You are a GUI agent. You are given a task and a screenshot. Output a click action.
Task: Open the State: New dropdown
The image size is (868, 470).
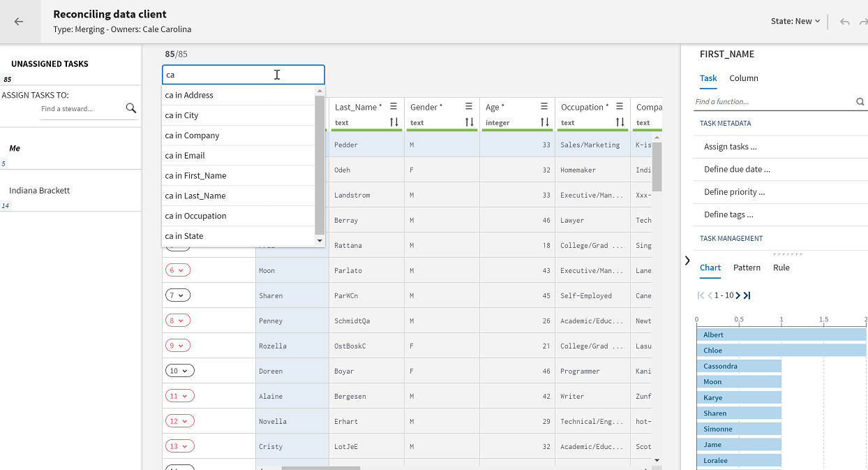(795, 22)
